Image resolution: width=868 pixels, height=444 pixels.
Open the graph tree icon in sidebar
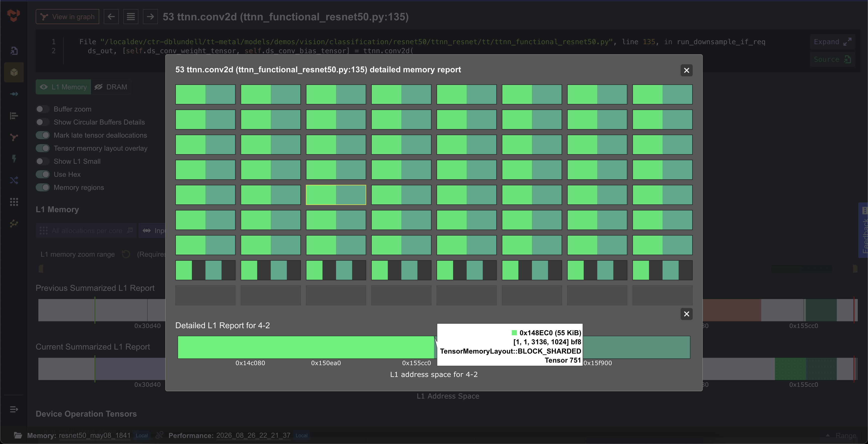coord(14,137)
